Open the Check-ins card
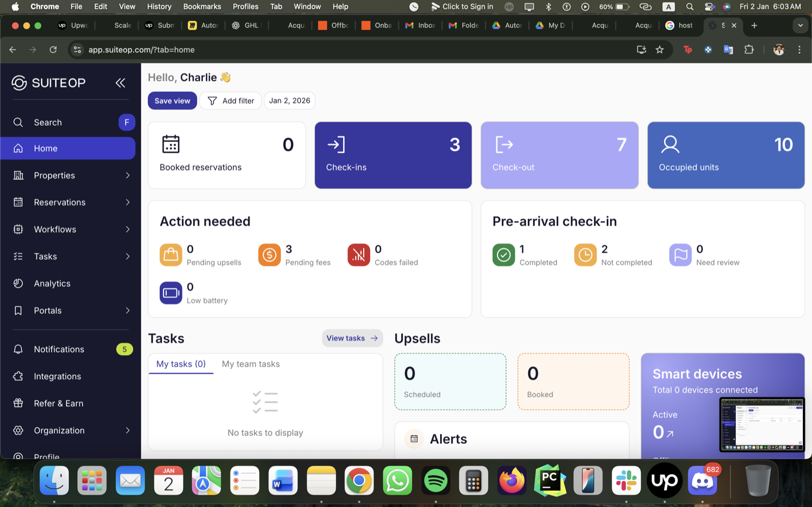 coord(393,155)
